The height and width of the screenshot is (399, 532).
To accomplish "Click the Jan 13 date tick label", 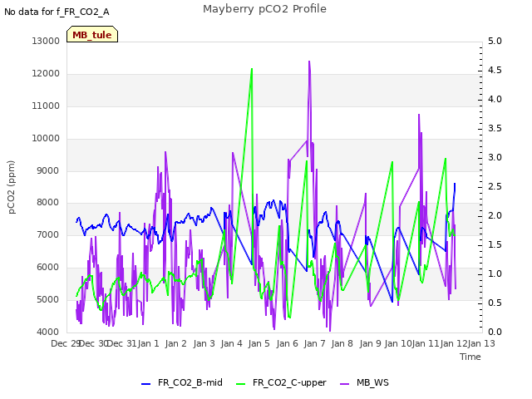I will point(481,344).
